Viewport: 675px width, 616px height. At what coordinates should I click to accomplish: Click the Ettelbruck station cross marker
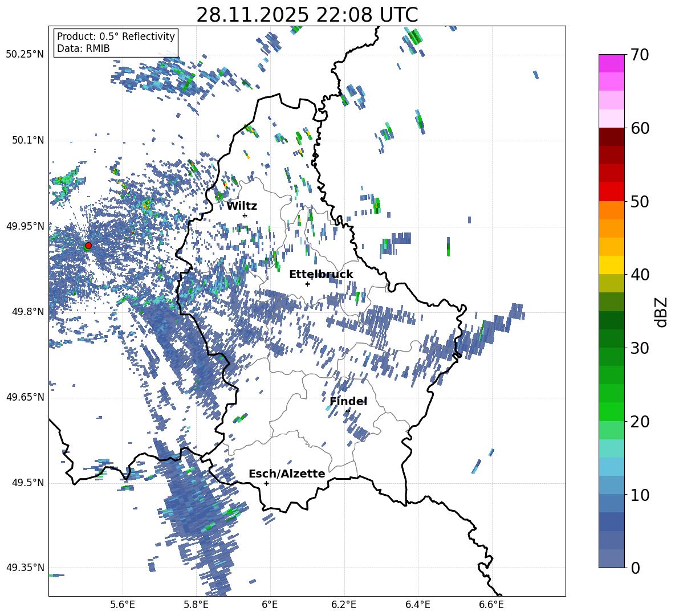point(307,284)
